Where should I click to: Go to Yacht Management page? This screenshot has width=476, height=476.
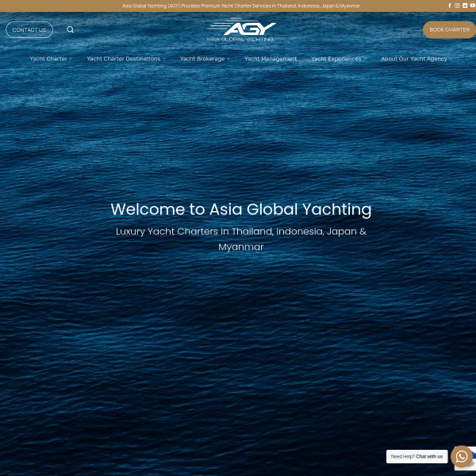click(271, 59)
